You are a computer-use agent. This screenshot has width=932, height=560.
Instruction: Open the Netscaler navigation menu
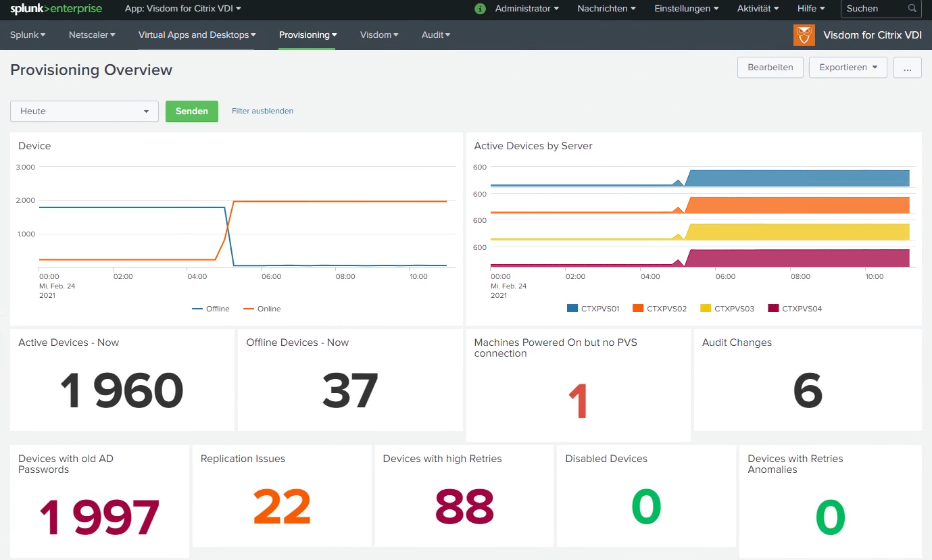(92, 34)
